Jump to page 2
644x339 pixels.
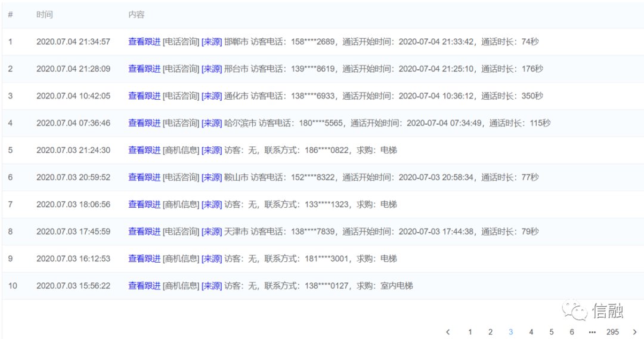490,332
